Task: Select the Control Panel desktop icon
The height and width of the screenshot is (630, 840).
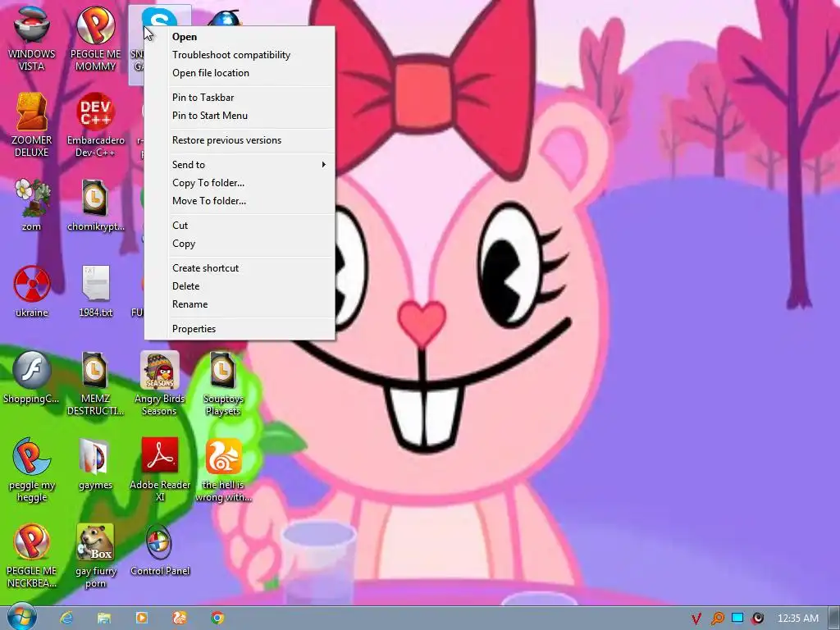Action: pos(160,550)
